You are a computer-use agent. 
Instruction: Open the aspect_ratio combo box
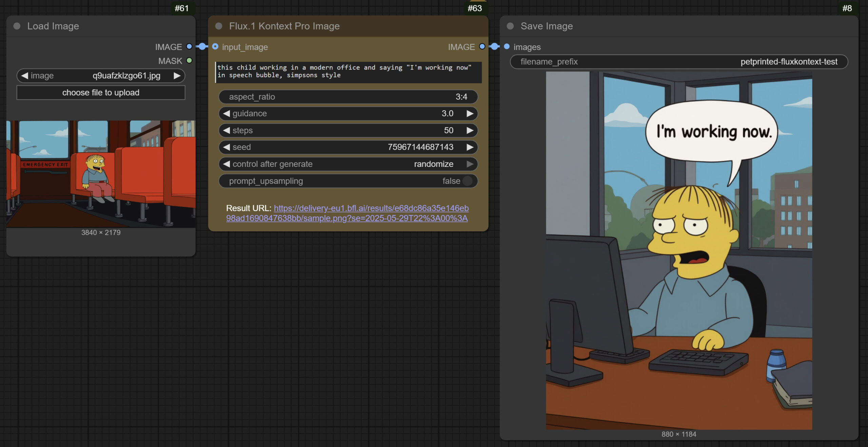348,97
